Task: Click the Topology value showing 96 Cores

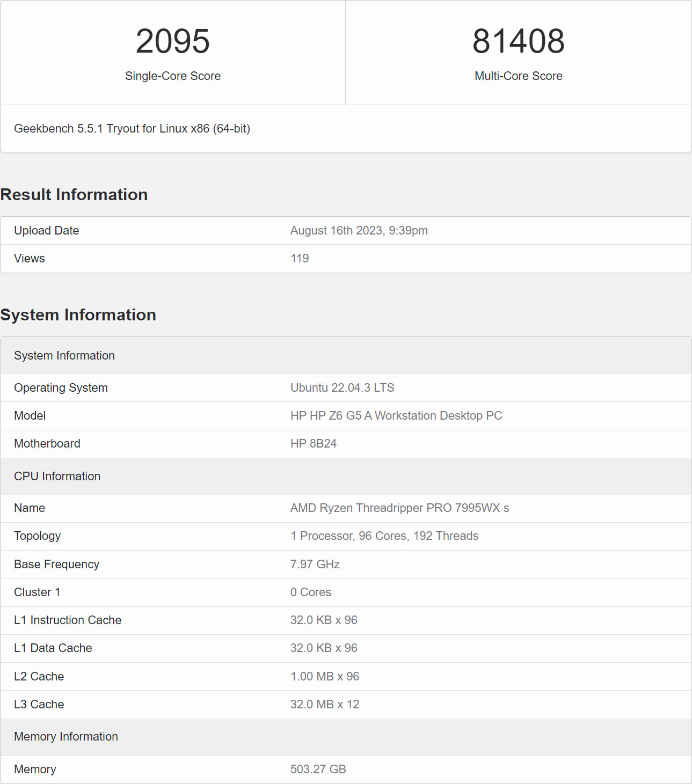Action: point(384,536)
